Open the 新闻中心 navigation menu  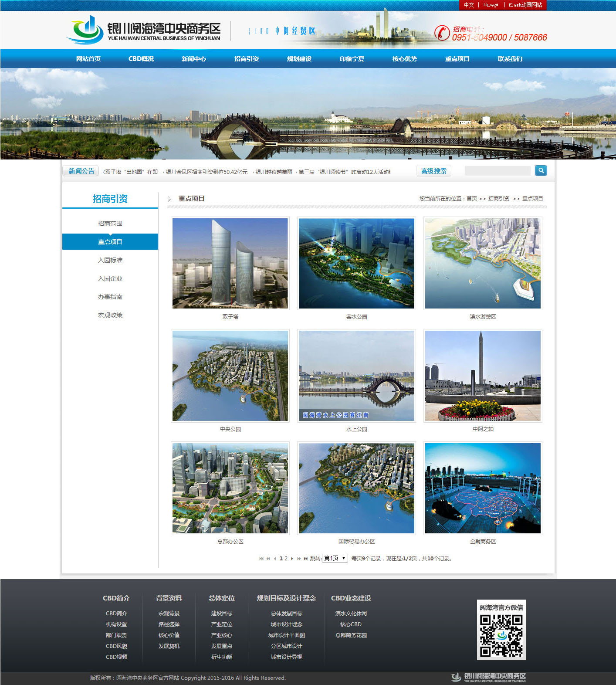193,59
